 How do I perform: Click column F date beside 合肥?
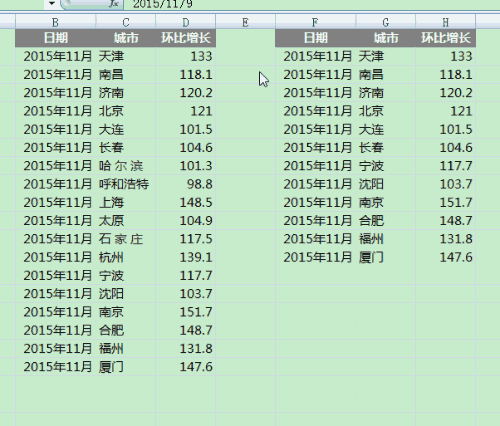315,221
